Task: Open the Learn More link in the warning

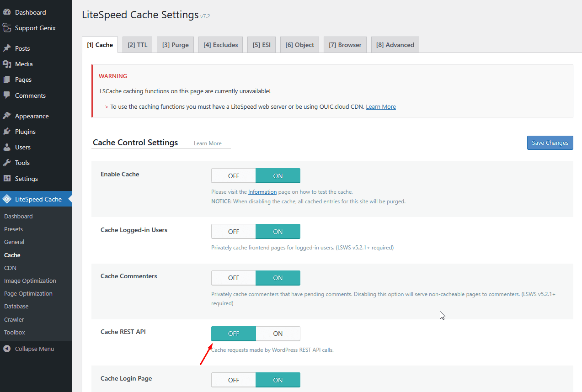Action: [x=381, y=106]
